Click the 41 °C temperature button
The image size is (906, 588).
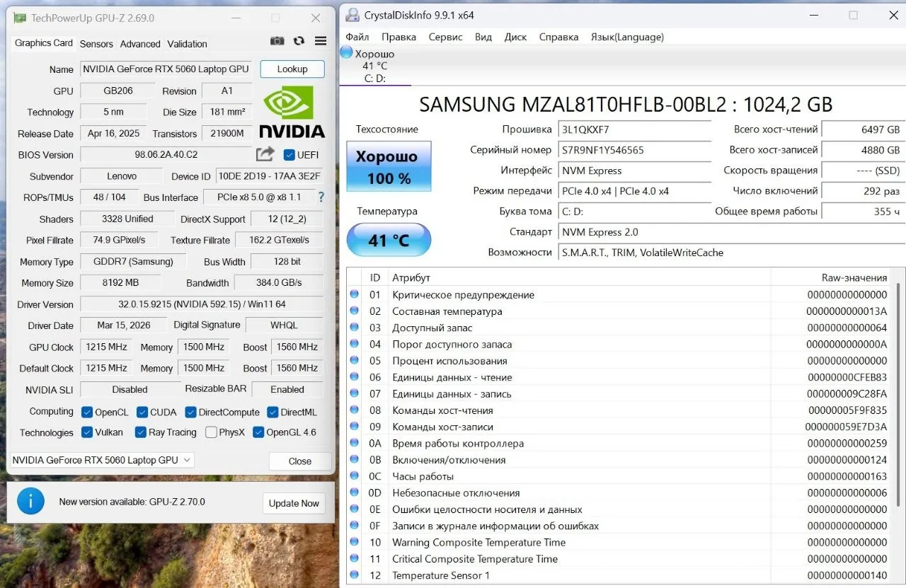coord(389,240)
